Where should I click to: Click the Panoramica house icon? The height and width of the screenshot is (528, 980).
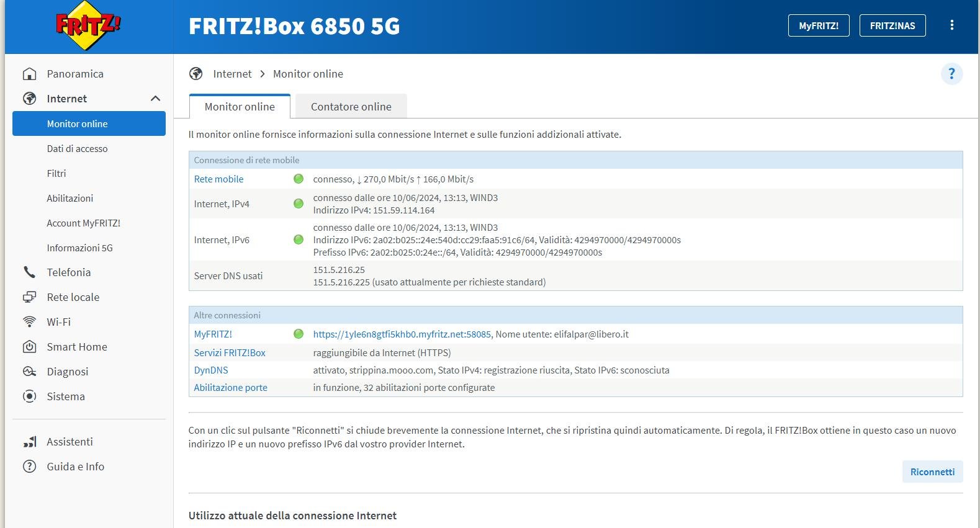(x=29, y=74)
